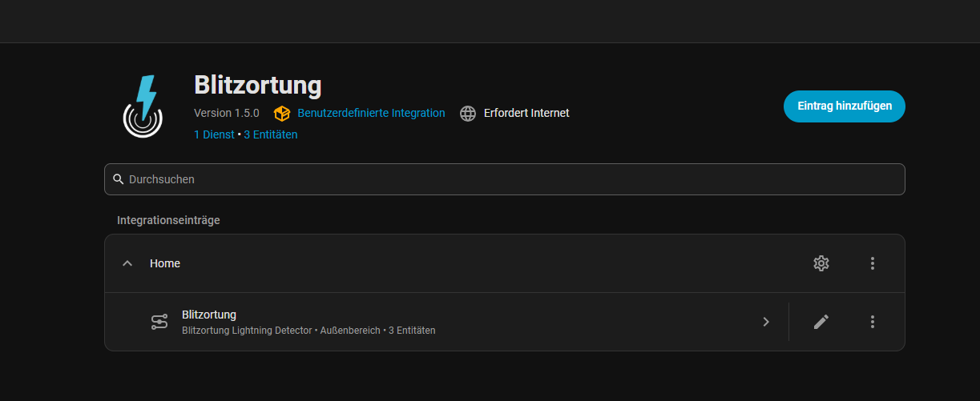This screenshot has width=980, height=401.
Task: Open the three-dot menu for Blitzortung sub-entry
Action: coord(873,322)
